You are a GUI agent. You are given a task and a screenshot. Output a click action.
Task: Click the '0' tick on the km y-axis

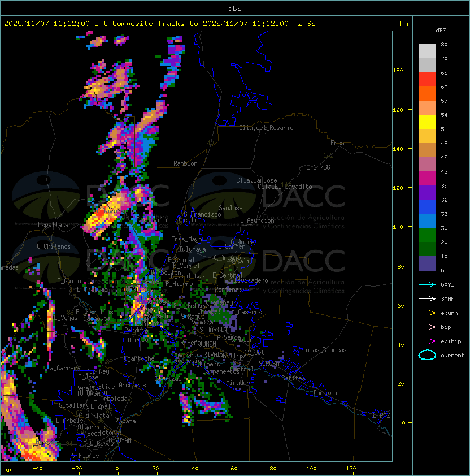click(403, 423)
